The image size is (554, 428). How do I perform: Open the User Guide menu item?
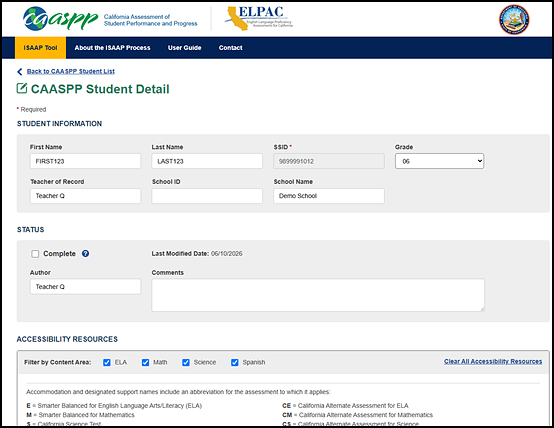(x=184, y=48)
